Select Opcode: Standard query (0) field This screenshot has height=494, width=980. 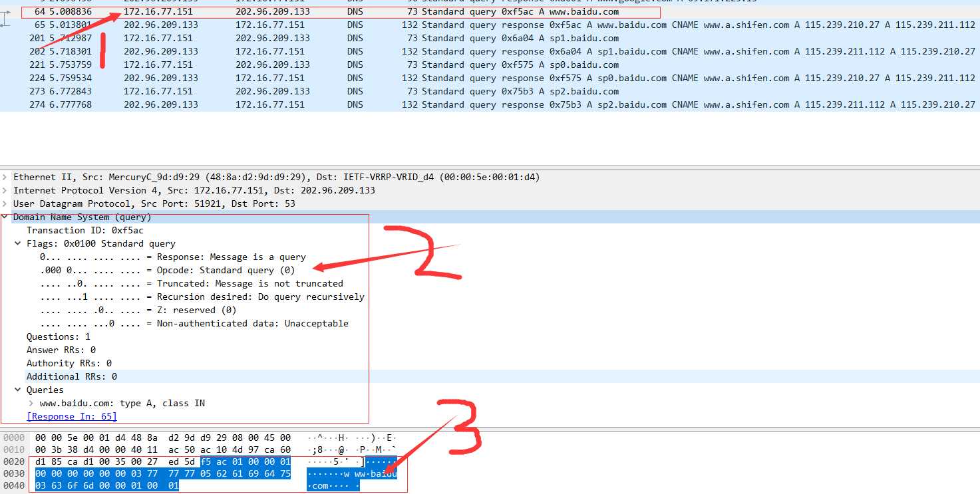coord(168,270)
